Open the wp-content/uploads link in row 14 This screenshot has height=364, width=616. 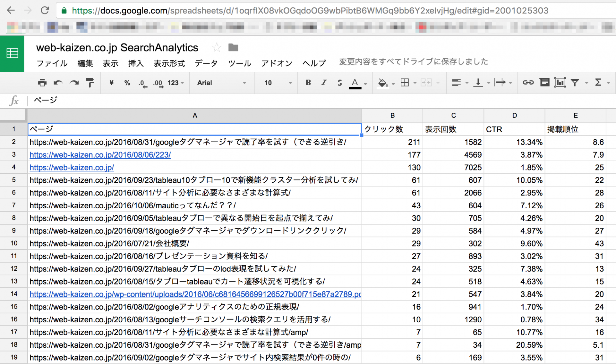coord(195,294)
